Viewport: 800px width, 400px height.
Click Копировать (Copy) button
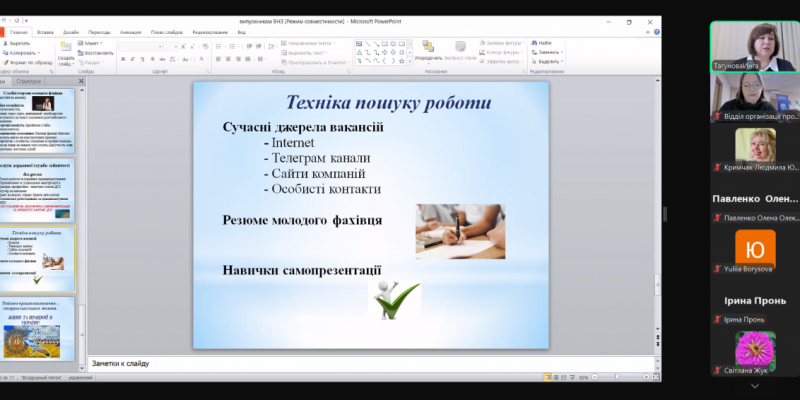[27, 52]
